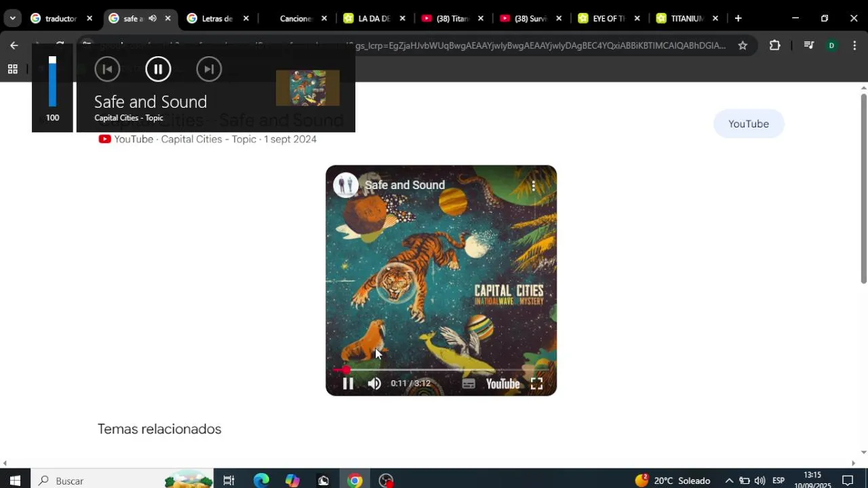Open the apps grid icon in bookmarks bar
The image size is (868, 488).
point(12,69)
